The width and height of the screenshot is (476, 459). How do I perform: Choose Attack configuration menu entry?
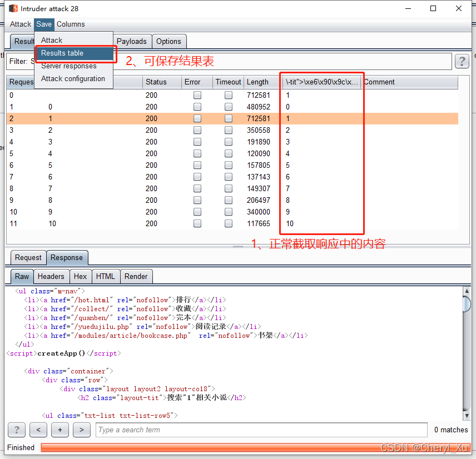[73, 78]
